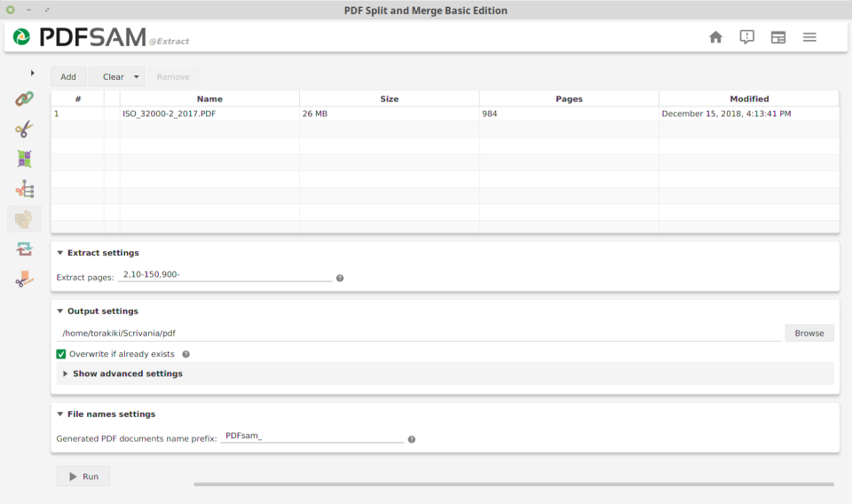
Task: Open the Split by bookmarks icon
Action: [25, 190]
